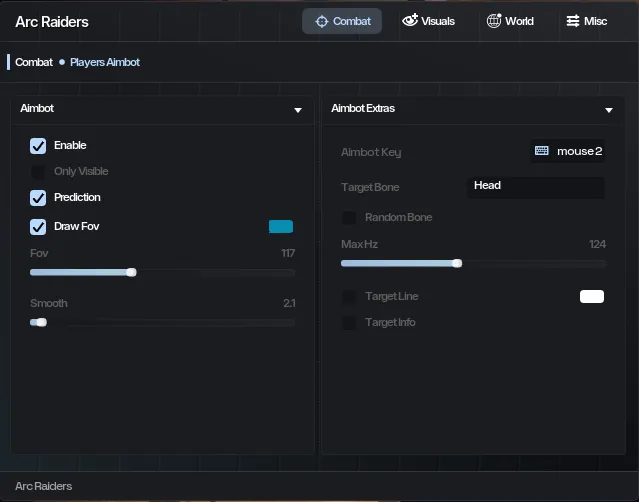Image resolution: width=639 pixels, height=502 pixels.
Task: Click the mouse2 key bind button
Action: coord(568,151)
